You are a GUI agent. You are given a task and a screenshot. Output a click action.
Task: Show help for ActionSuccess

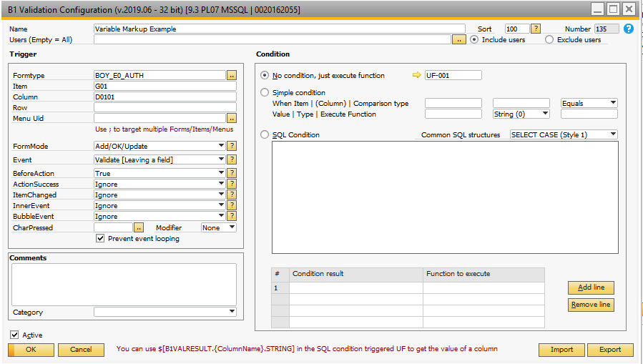tap(232, 184)
